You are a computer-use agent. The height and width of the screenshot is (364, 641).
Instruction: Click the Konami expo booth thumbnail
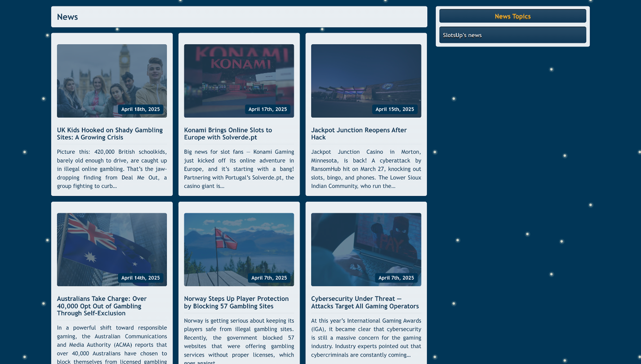point(239,81)
